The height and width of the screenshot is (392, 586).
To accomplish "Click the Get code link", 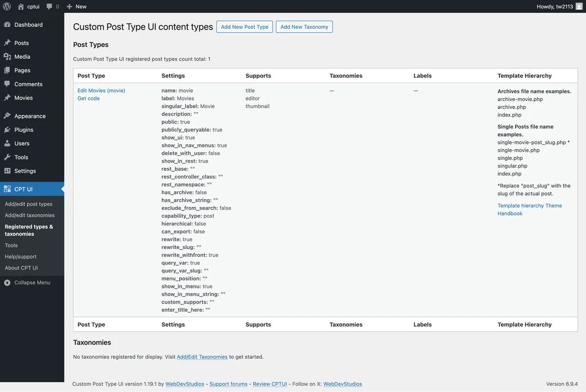I will click(x=88, y=98).
